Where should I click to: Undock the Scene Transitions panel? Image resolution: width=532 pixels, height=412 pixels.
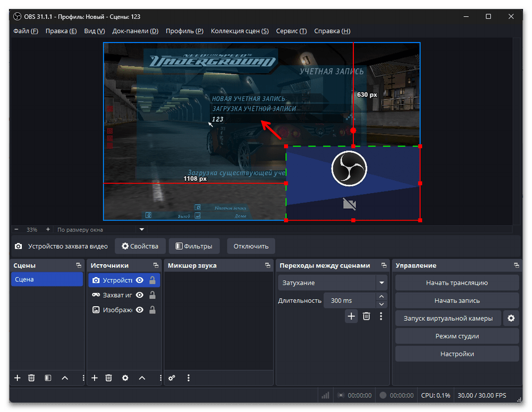[x=384, y=265]
